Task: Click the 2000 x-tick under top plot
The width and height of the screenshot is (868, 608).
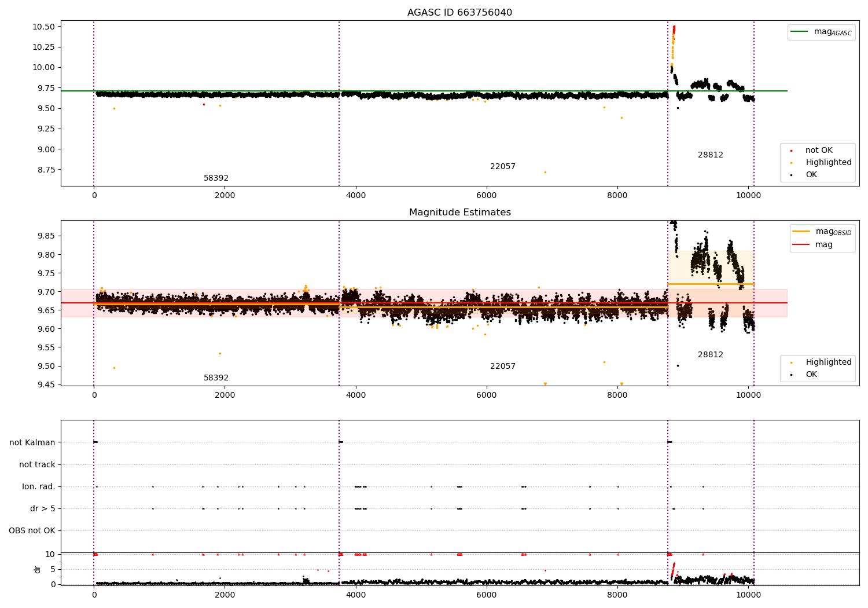Action: point(225,196)
